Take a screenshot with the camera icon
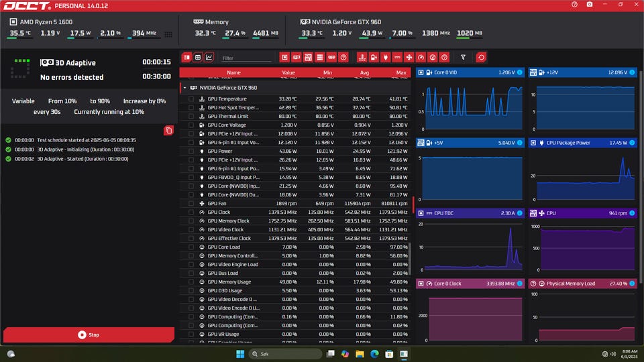The width and height of the screenshot is (644, 362). [590, 5]
